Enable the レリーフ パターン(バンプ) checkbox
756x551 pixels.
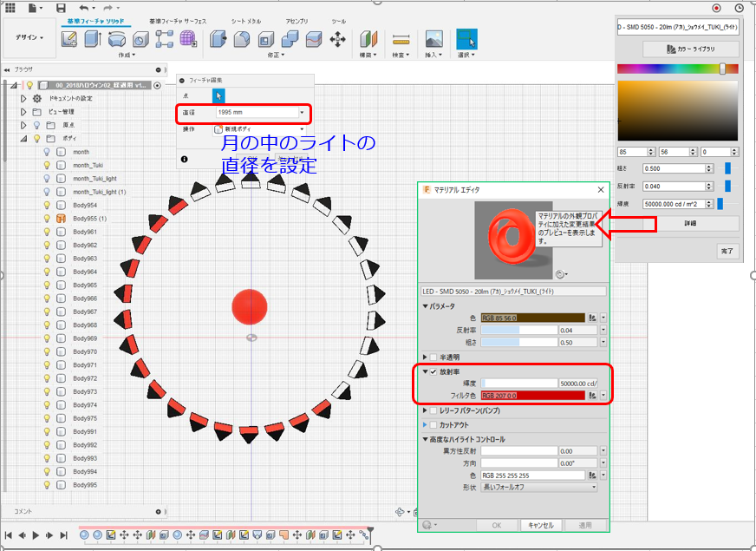point(433,410)
